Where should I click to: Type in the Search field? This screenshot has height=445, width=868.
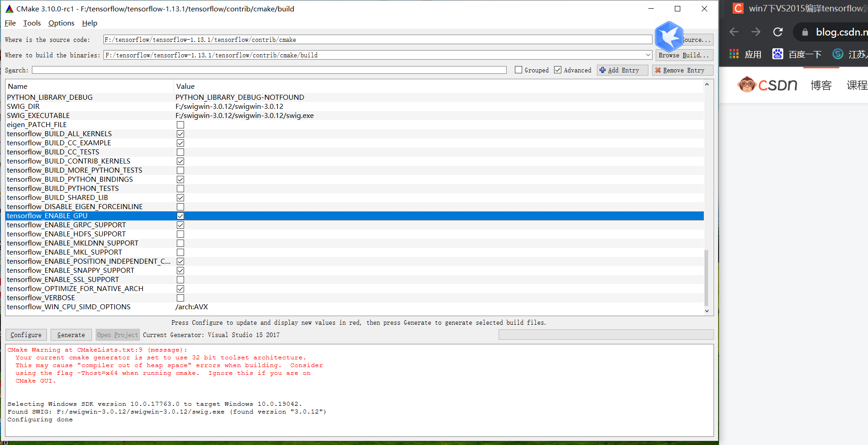pyautogui.click(x=269, y=70)
